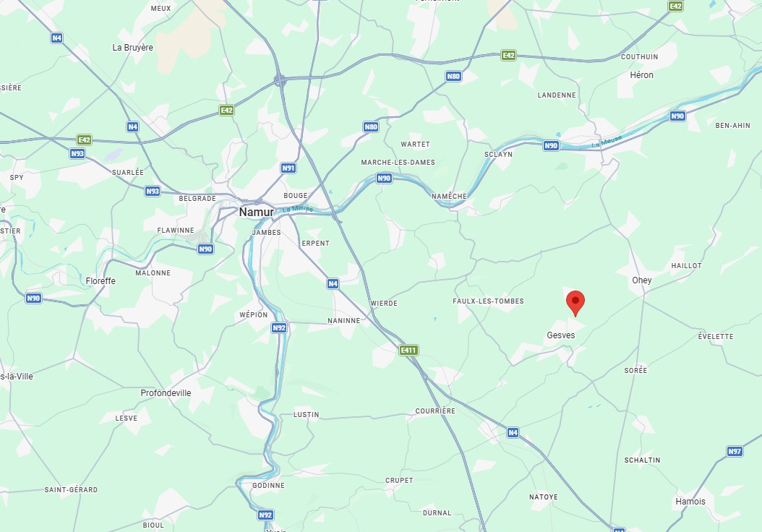Select the Namur city label
Image resolution: width=762 pixels, height=532 pixels.
click(x=256, y=212)
